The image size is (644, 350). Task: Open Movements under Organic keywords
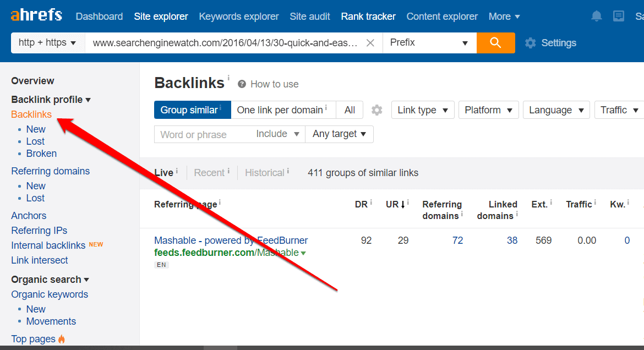click(x=51, y=321)
